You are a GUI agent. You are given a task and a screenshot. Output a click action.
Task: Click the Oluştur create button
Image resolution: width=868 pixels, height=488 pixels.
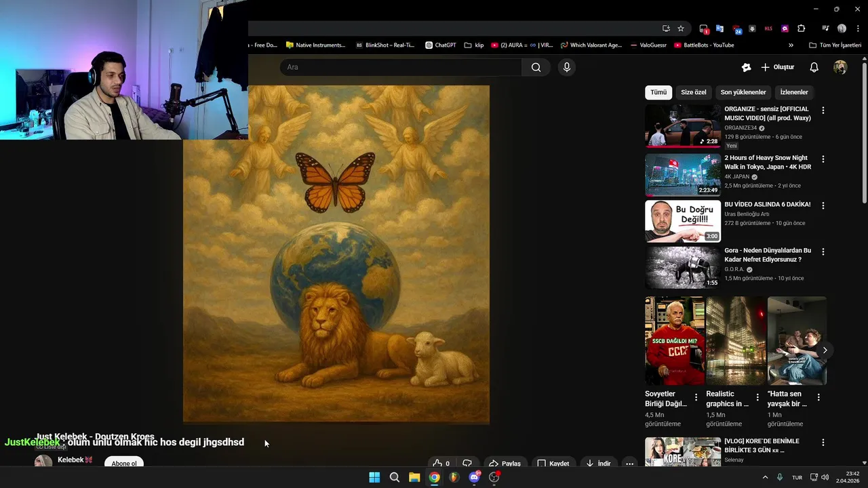coord(777,67)
